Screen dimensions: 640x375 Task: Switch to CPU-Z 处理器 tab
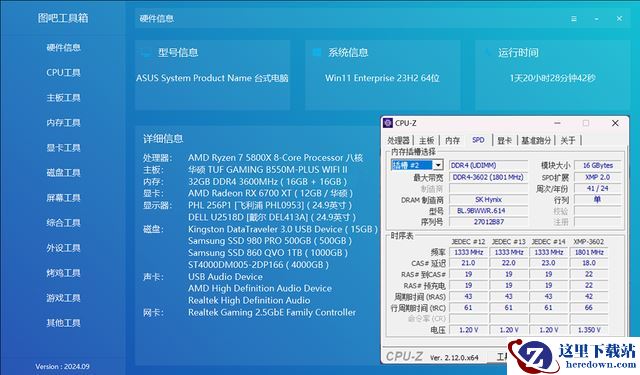tap(398, 140)
